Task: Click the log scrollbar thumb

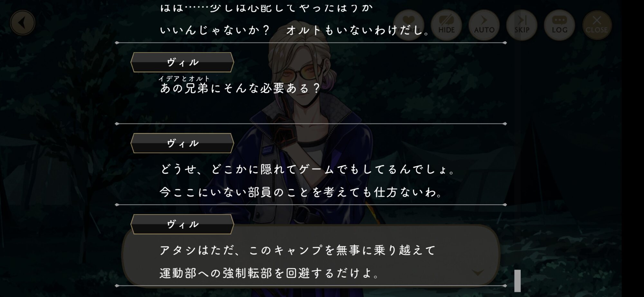Action: pos(517,281)
